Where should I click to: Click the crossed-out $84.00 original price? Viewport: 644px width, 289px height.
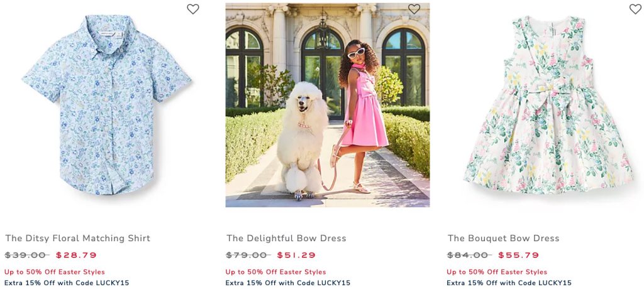click(x=469, y=255)
